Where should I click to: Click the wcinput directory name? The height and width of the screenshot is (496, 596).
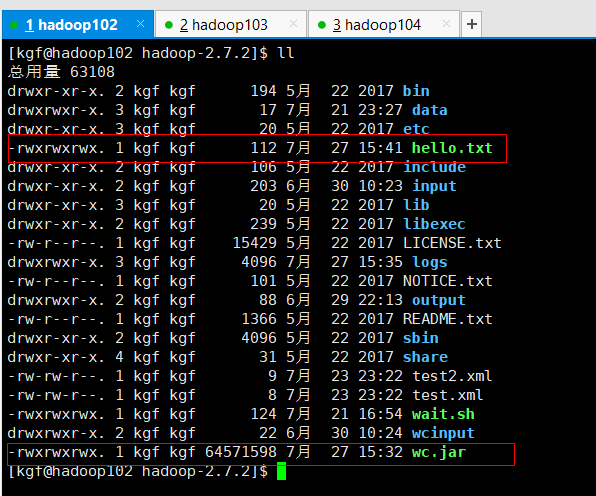click(443, 433)
